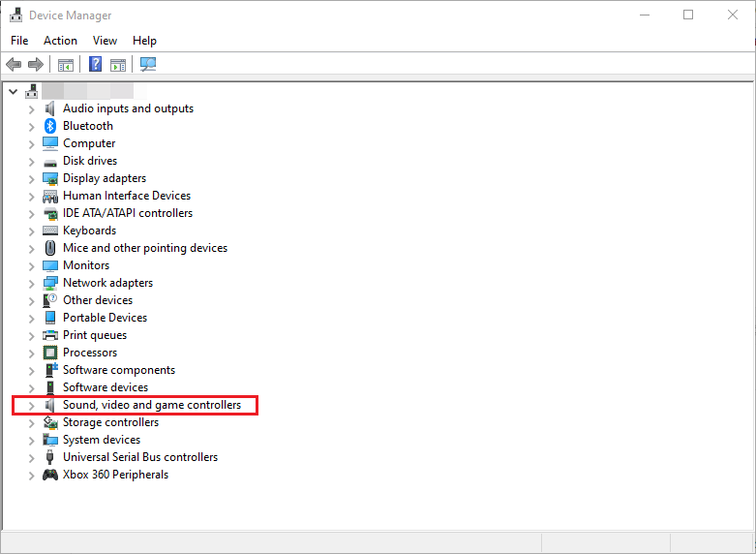Select the Xbox 360 Peripherals label
This screenshot has height=554, width=756.
tap(116, 475)
